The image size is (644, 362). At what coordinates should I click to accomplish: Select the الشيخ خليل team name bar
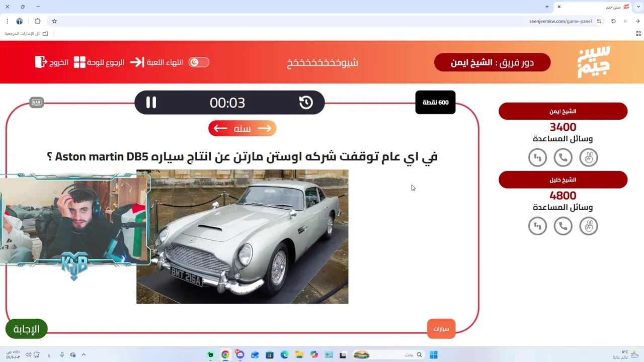563,179
